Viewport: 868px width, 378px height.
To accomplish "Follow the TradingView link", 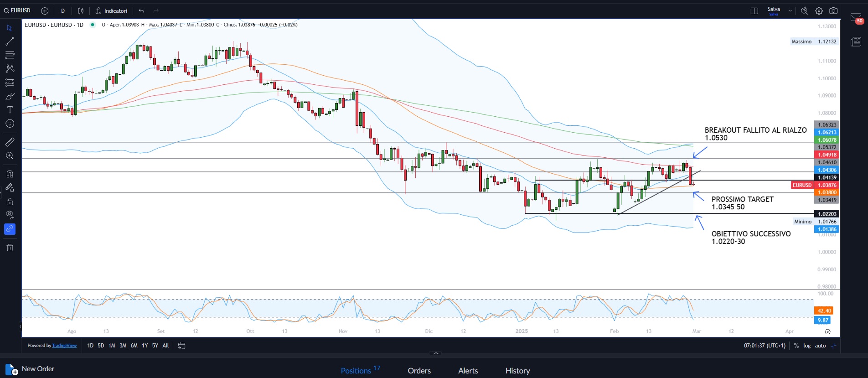I will pos(64,346).
